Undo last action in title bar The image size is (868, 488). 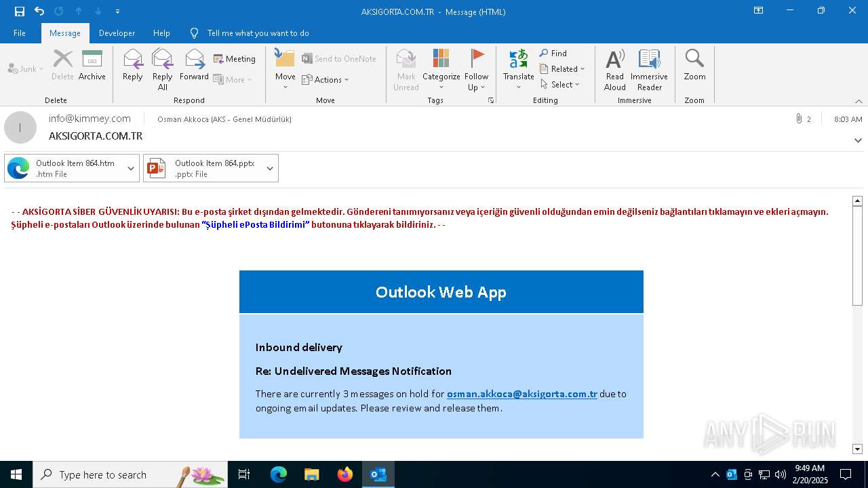point(39,11)
